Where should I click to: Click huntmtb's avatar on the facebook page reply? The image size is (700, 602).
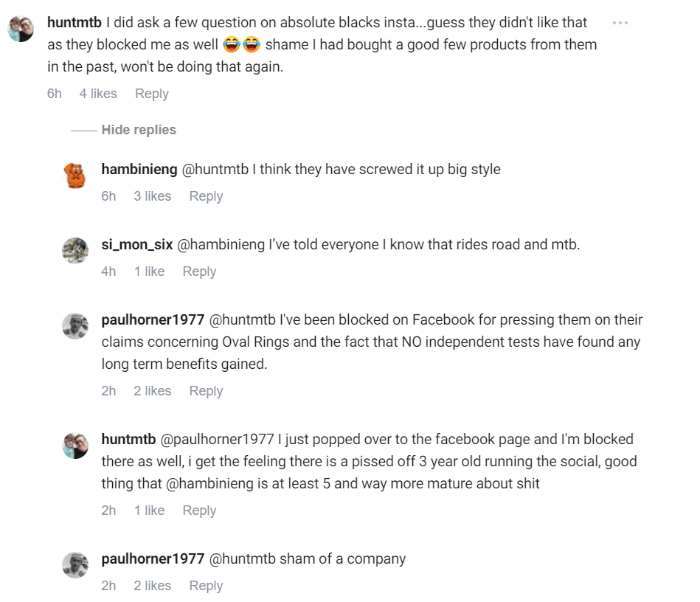[x=75, y=446]
